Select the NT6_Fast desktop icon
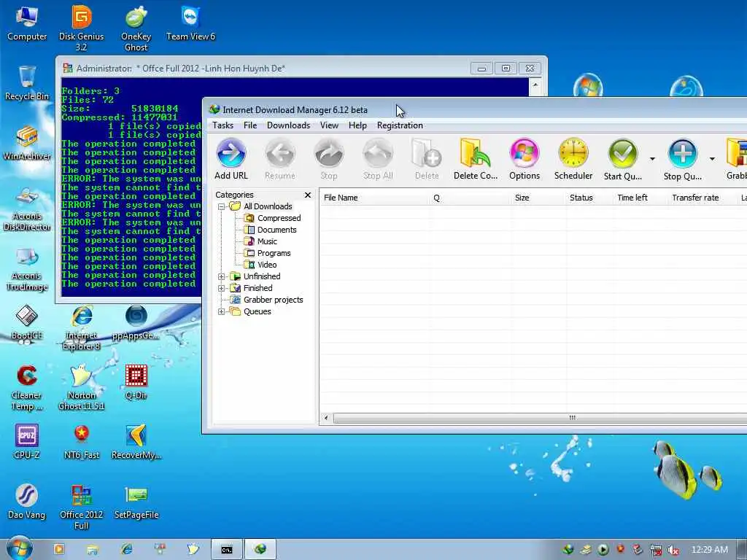The width and height of the screenshot is (747, 560). coord(82,442)
